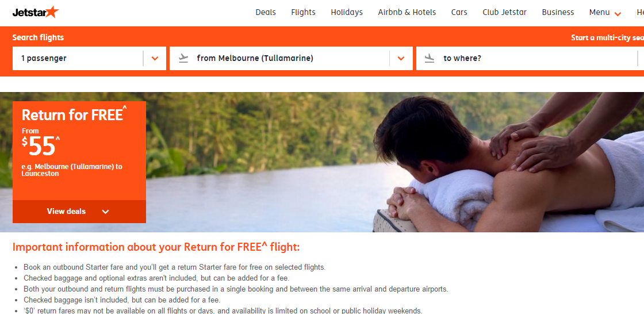Open the Flights menu item
The width and height of the screenshot is (644, 314).
click(x=303, y=12)
